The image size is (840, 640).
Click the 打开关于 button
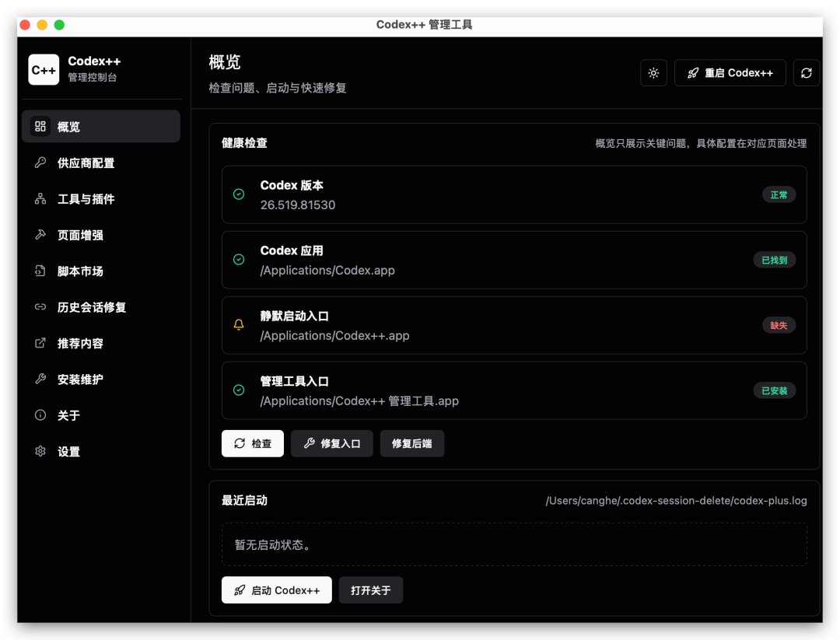click(371, 590)
